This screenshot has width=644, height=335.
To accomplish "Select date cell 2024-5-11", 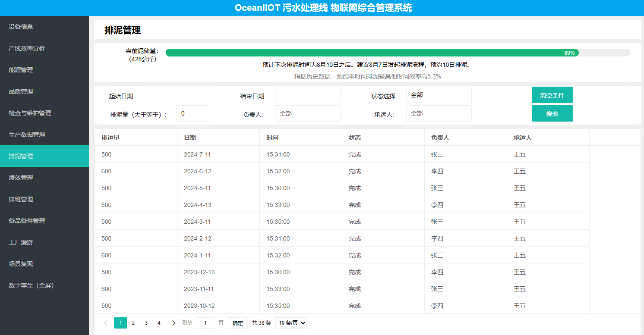I will pos(218,188).
